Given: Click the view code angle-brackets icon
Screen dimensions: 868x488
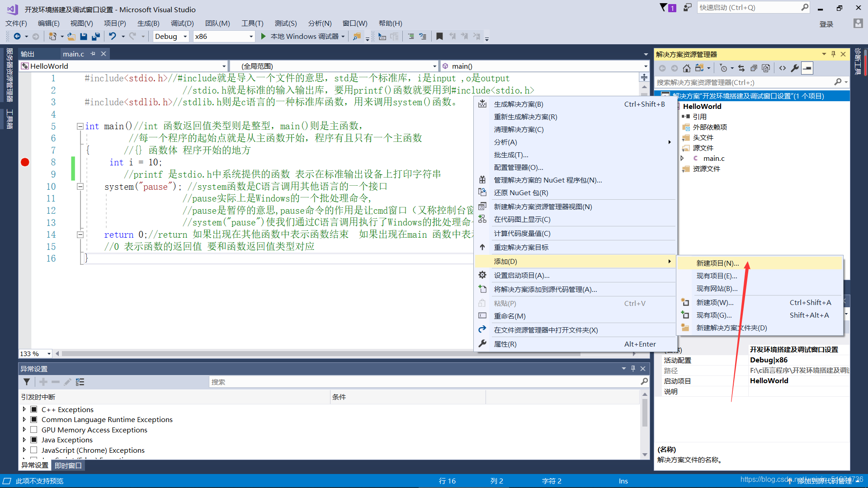Looking at the screenshot, I should (x=783, y=68).
